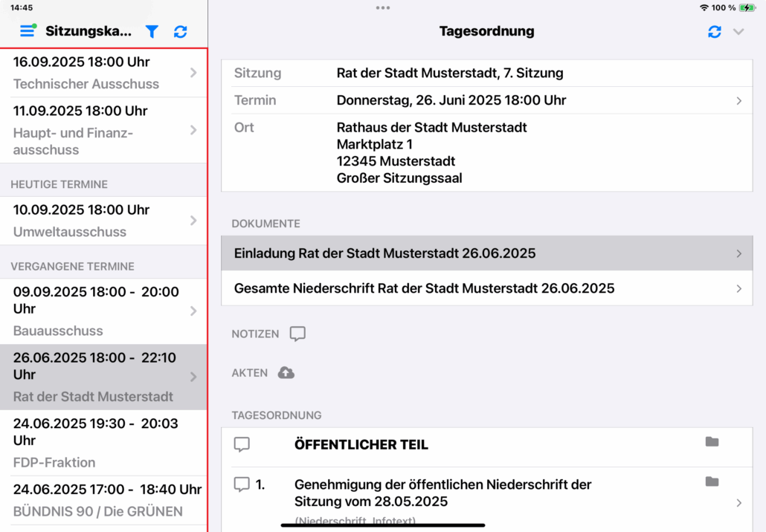
Task: Open folder icon for Öffentlicher Teil
Action: [712, 442]
